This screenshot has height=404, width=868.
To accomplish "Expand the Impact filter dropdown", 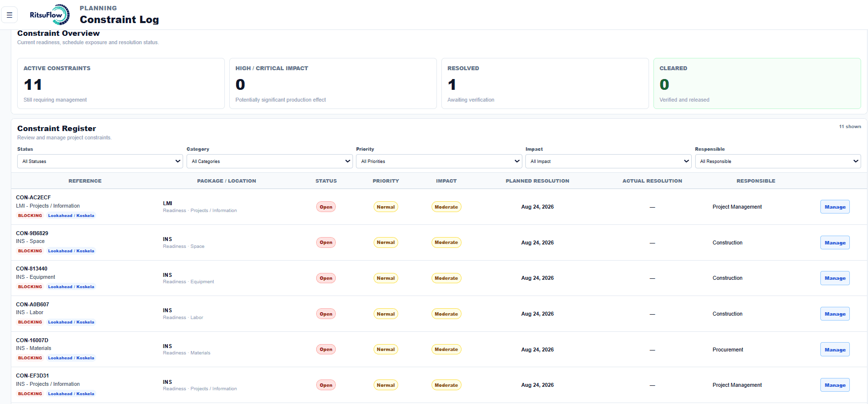I will click(x=608, y=161).
